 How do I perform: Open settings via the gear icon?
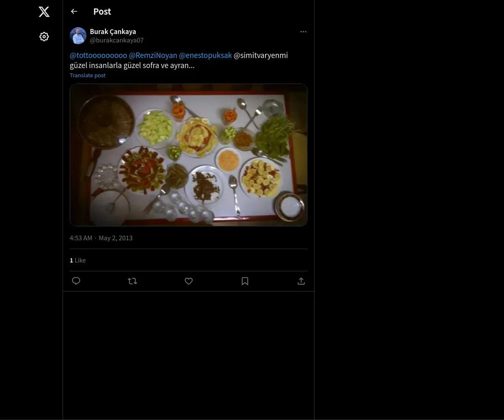click(44, 37)
